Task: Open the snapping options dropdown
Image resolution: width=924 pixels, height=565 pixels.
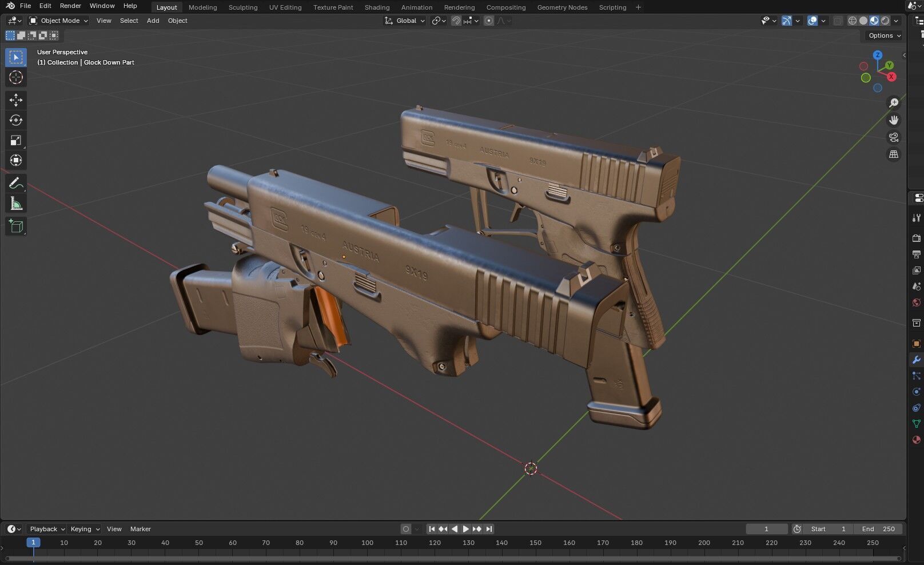Action: (471, 21)
